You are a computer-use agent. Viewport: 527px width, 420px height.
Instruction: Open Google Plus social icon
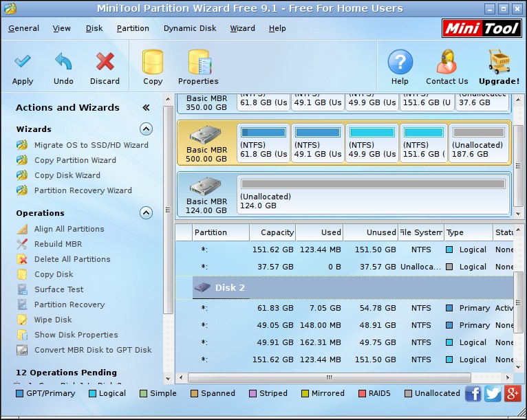[x=513, y=393]
